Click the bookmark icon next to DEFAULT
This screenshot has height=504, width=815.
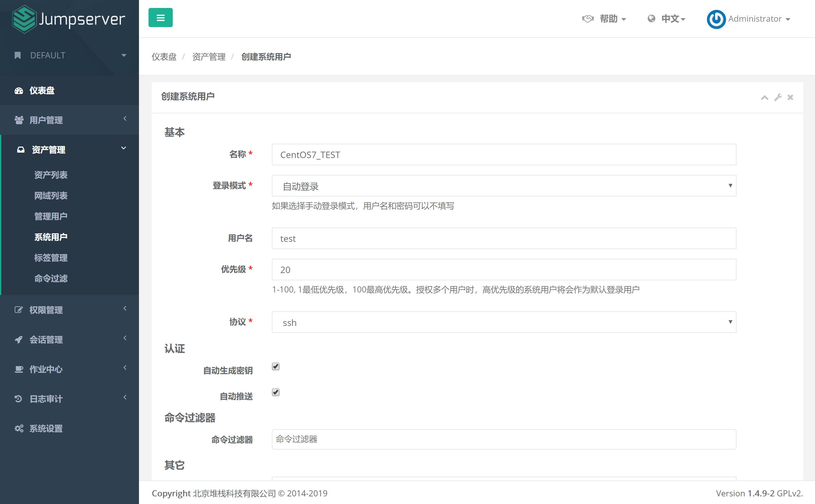18,55
